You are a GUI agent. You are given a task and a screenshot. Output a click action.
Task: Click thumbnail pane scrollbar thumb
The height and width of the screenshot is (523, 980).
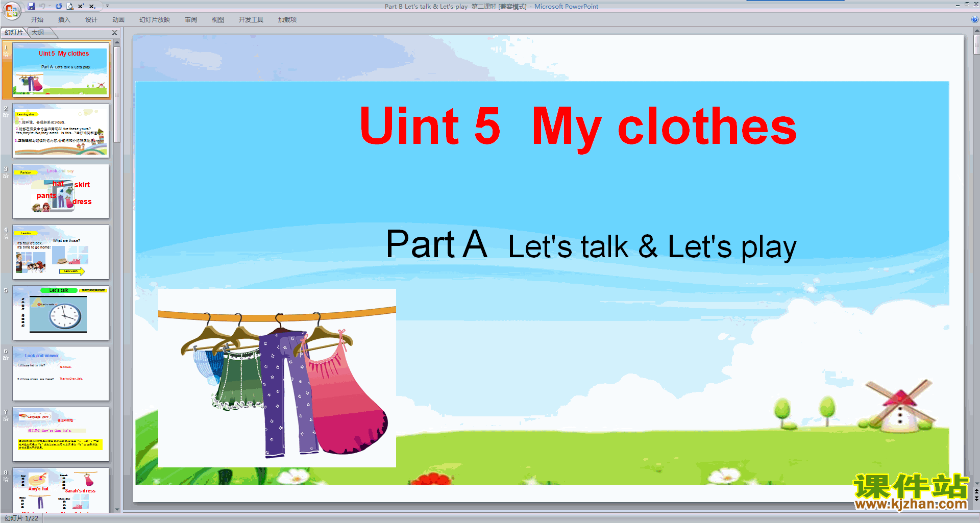[117, 95]
